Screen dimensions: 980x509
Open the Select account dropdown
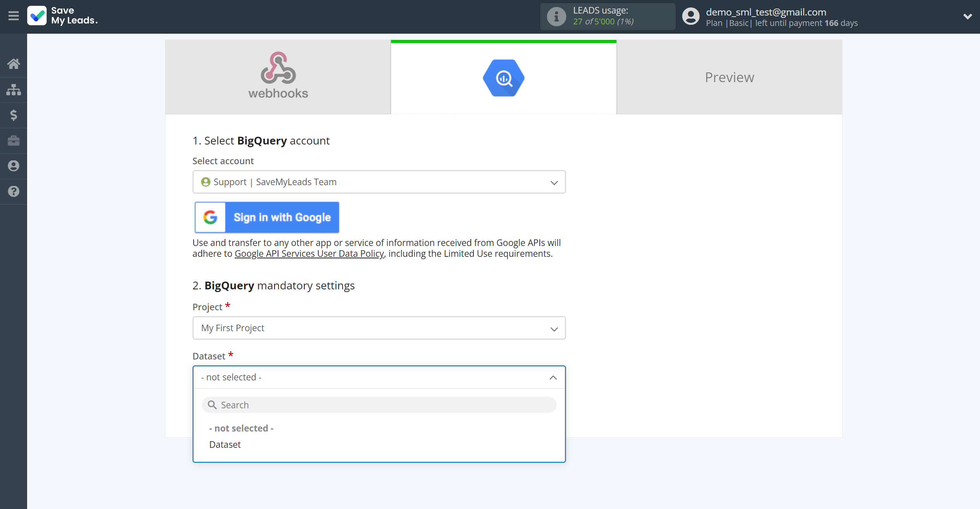[379, 182]
